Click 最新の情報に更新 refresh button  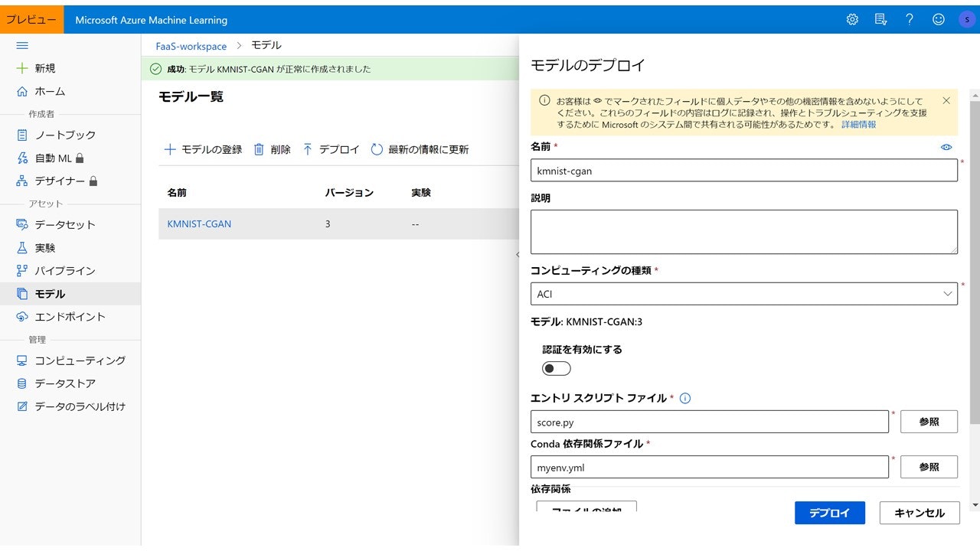click(420, 149)
